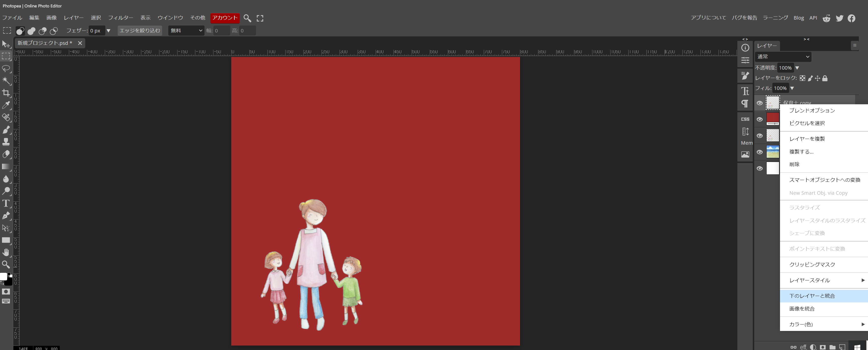Hide the red fill layer
868x350 pixels.
[x=759, y=119]
